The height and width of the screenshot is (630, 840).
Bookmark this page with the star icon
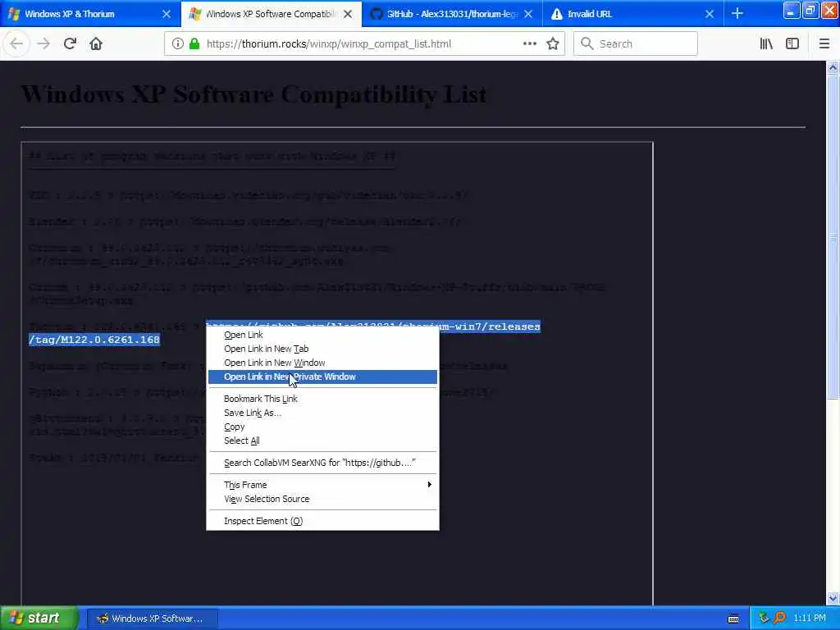click(x=553, y=44)
